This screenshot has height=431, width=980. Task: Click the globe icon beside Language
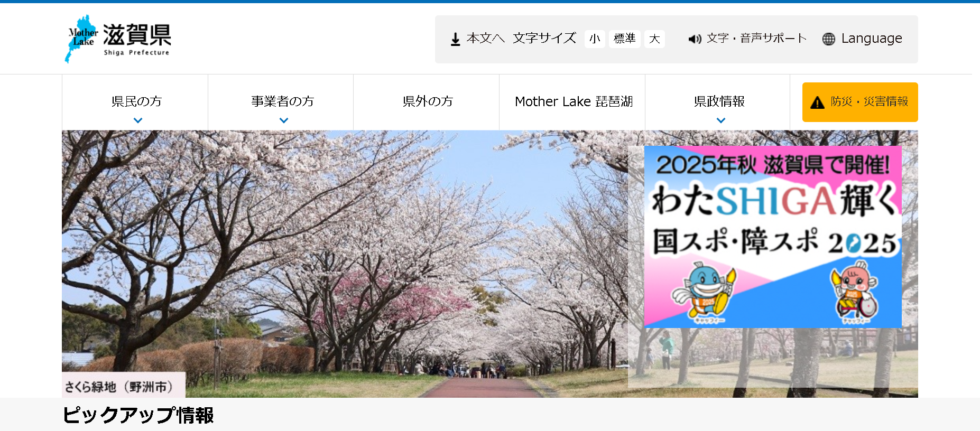(x=829, y=39)
